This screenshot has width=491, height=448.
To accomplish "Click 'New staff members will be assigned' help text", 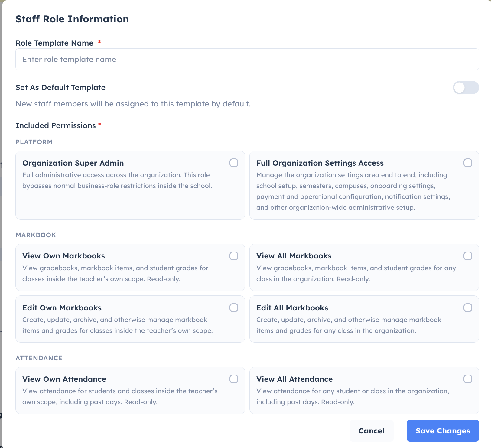I will click(x=133, y=104).
